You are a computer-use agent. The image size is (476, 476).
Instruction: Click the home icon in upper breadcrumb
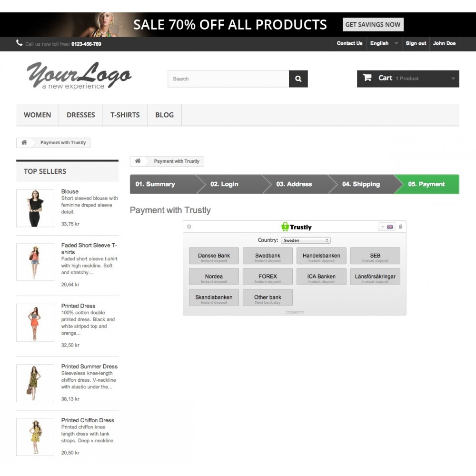24,142
